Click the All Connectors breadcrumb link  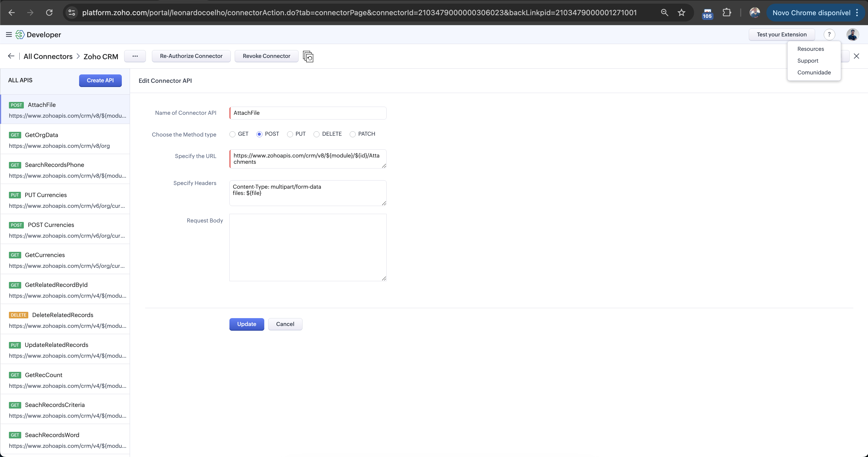[48, 56]
